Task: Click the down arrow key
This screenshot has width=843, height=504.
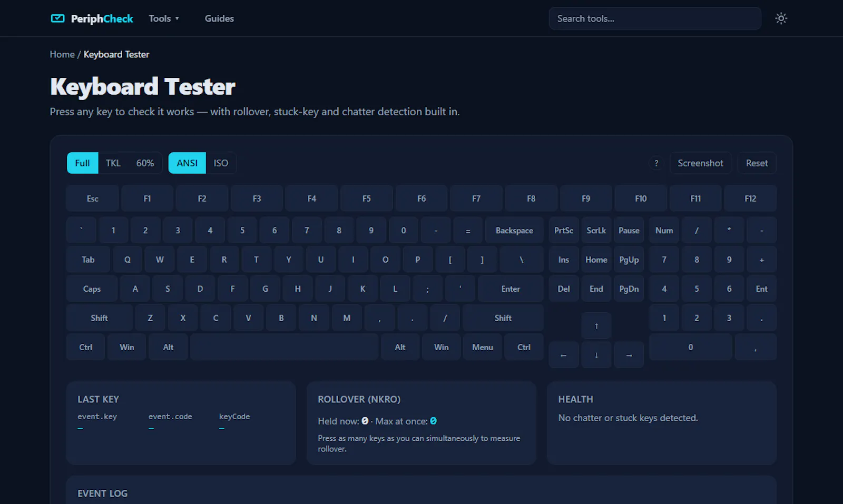Action: point(596,355)
